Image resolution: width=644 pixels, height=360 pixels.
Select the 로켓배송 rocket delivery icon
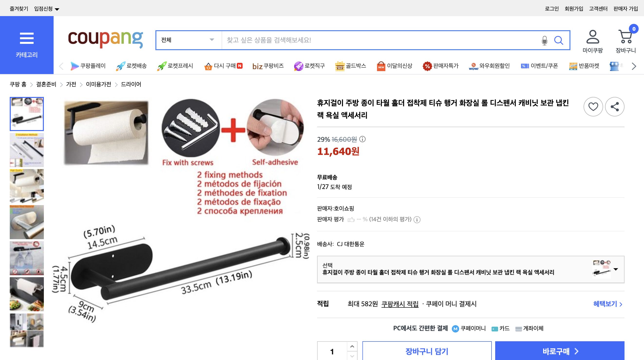click(x=121, y=66)
